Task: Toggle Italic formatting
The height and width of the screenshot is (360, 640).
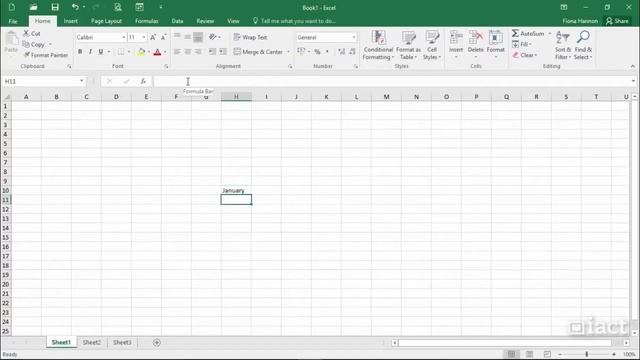Action: pos(90,52)
